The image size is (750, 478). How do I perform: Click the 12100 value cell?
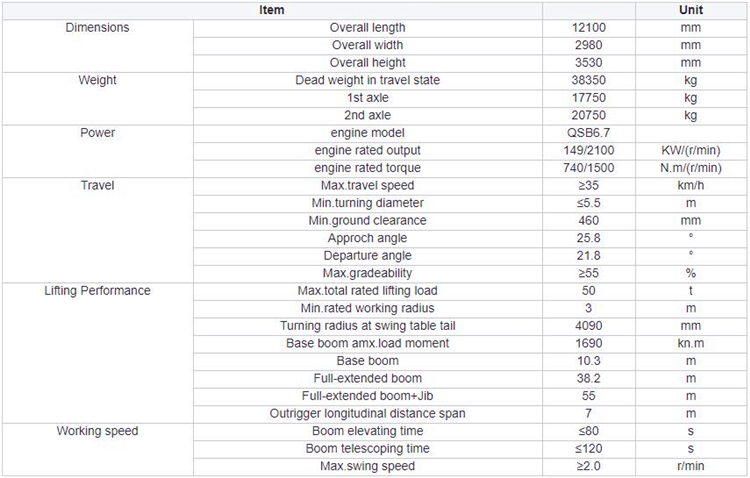[x=588, y=28]
